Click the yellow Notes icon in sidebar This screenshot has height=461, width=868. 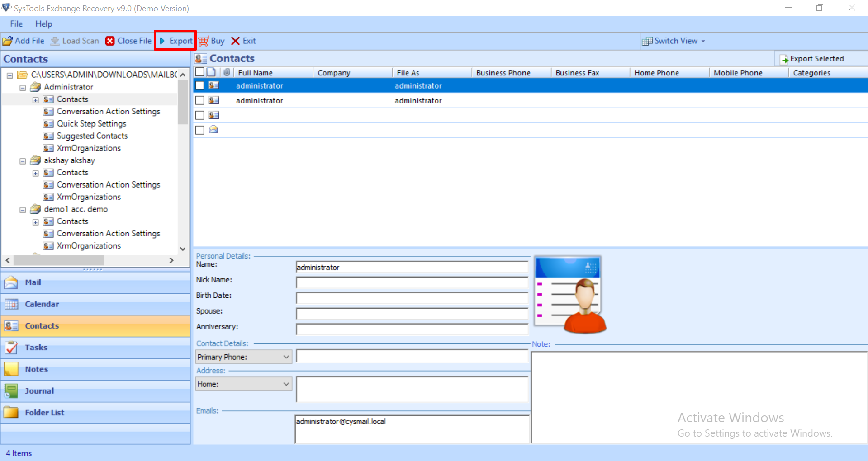click(11, 369)
